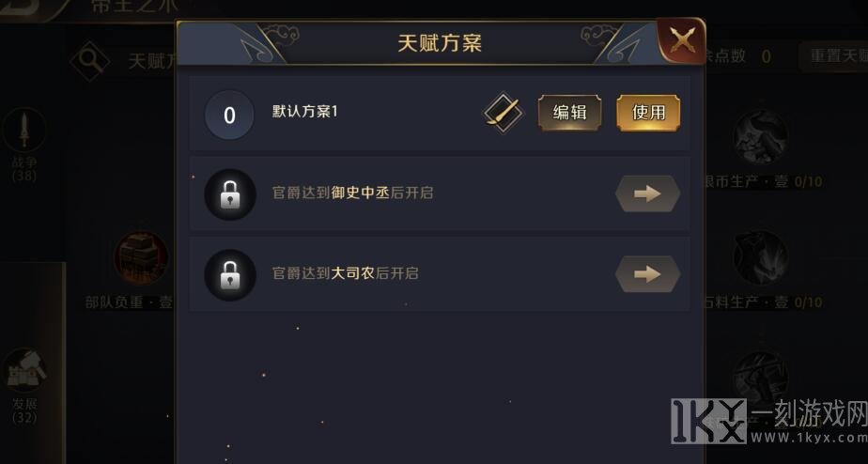Click the locked row 官爵达到大司农后开启
868x464 pixels.
[440, 274]
